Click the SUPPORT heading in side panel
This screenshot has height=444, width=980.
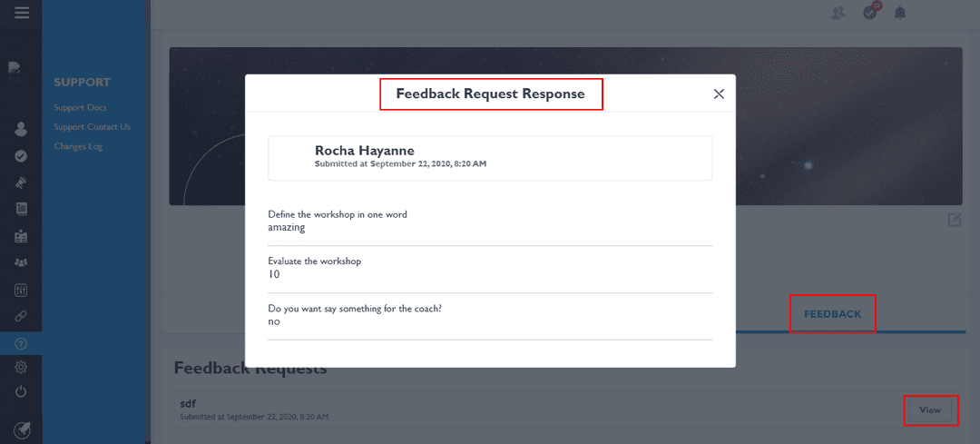(x=82, y=82)
